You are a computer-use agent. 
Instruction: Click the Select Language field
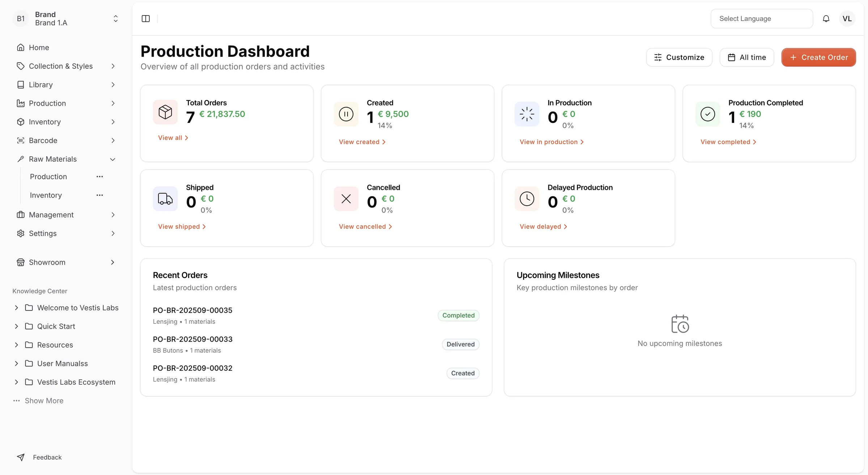[762, 18]
